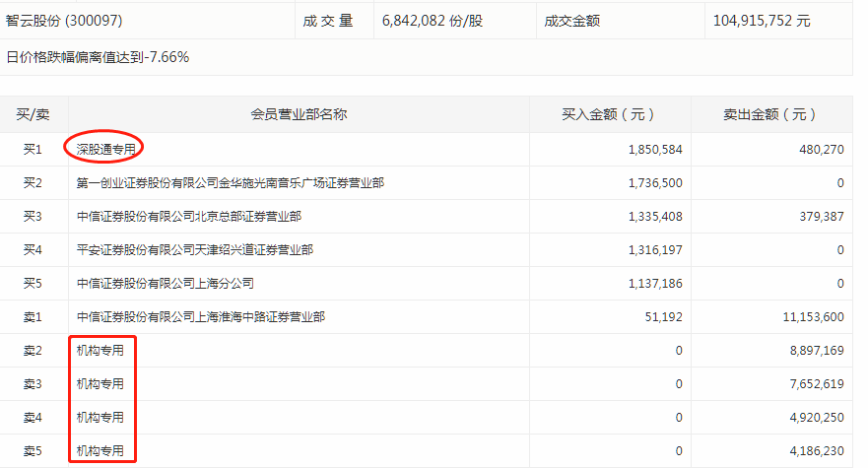Select sell amount 4,920,250
The height and width of the screenshot is (468, 868).
pyautogui.click(x=817, y=418)
